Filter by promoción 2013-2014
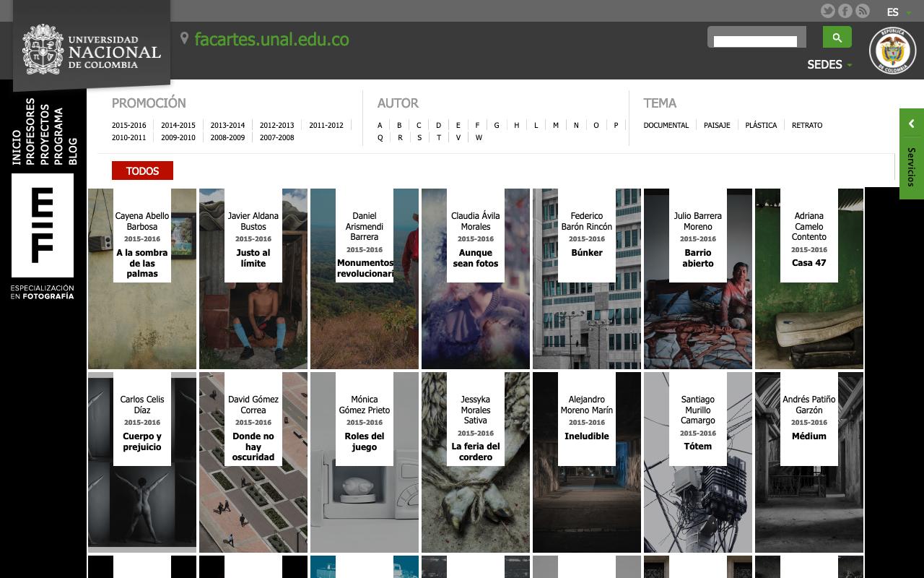The height and width of the screenshot is (578, 924). click(227, 125)
